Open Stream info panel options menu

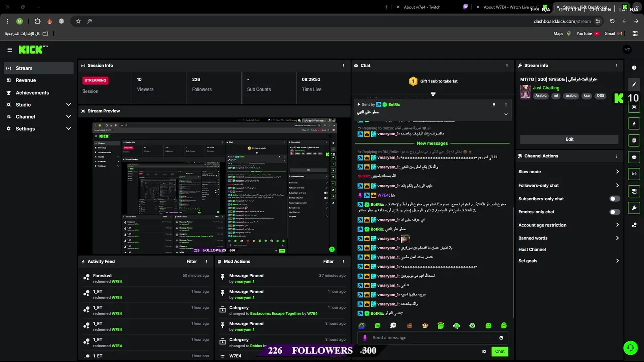click(616, 66)
